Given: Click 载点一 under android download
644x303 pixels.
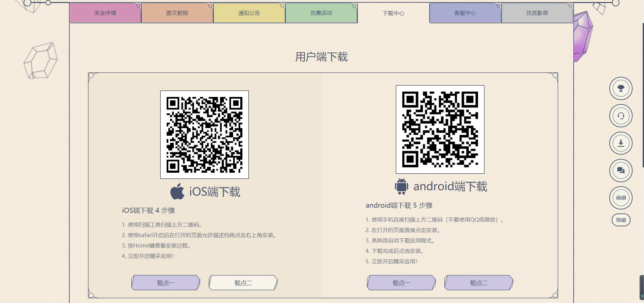Looking at the screenshot, I should (401, 283).
